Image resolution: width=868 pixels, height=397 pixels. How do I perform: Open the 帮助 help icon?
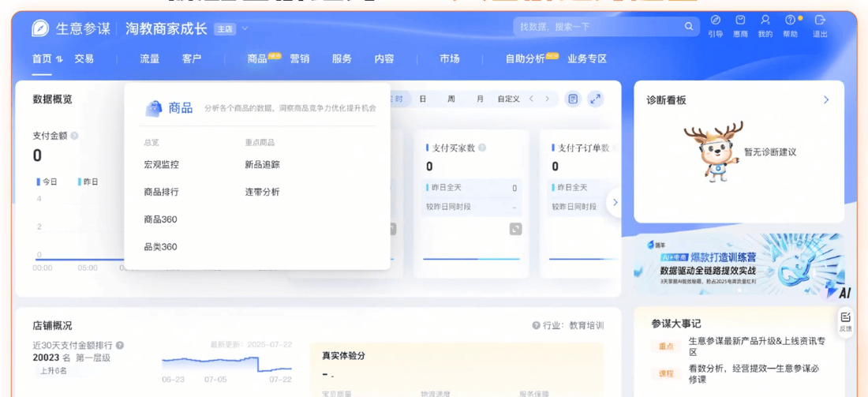tap(790, 21)
